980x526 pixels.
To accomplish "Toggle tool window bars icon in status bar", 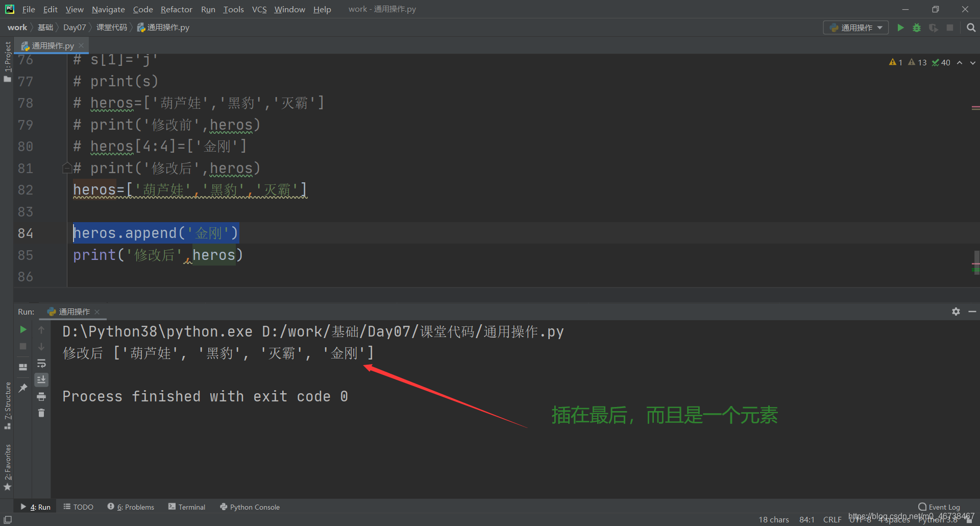I will tap(8, 519).
